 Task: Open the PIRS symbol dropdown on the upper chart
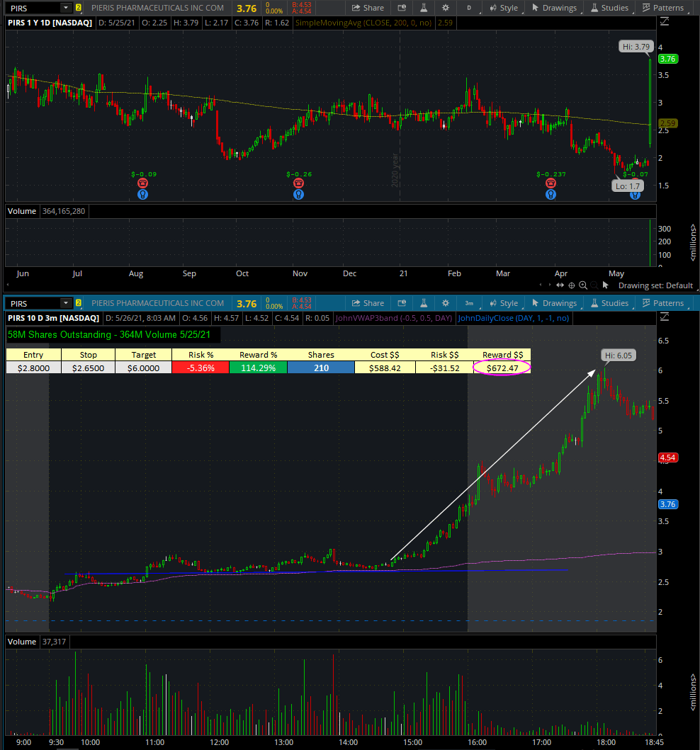click(66, 8)
